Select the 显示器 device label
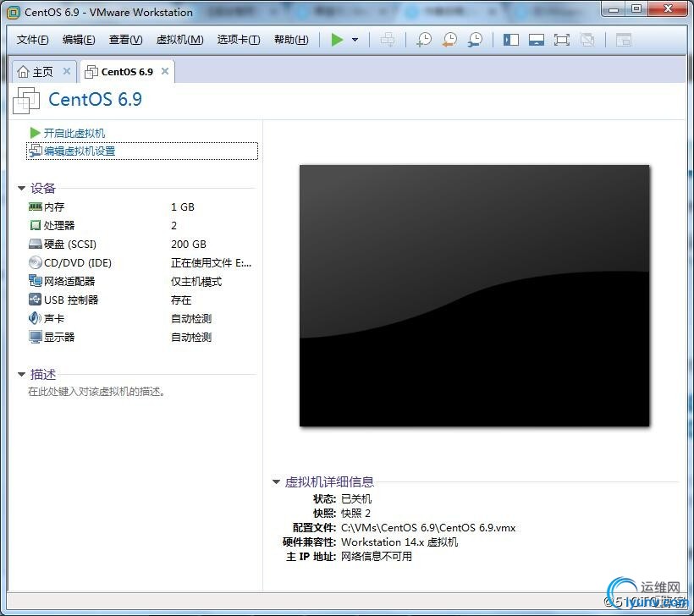694x616 pixels. (x=59, y=338)
